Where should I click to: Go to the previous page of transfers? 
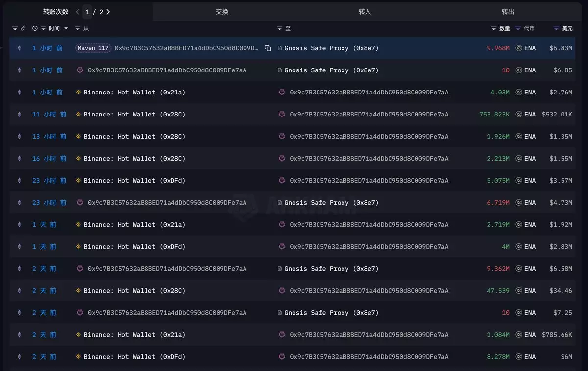point(77,12)
